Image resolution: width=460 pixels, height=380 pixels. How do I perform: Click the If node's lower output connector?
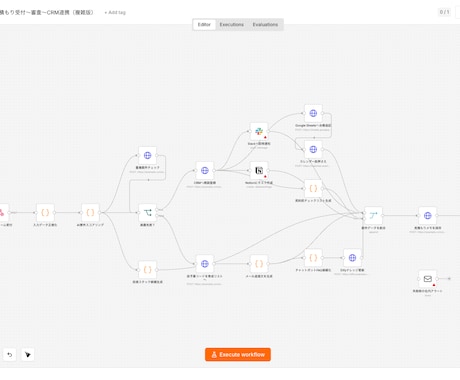[157, 216]
